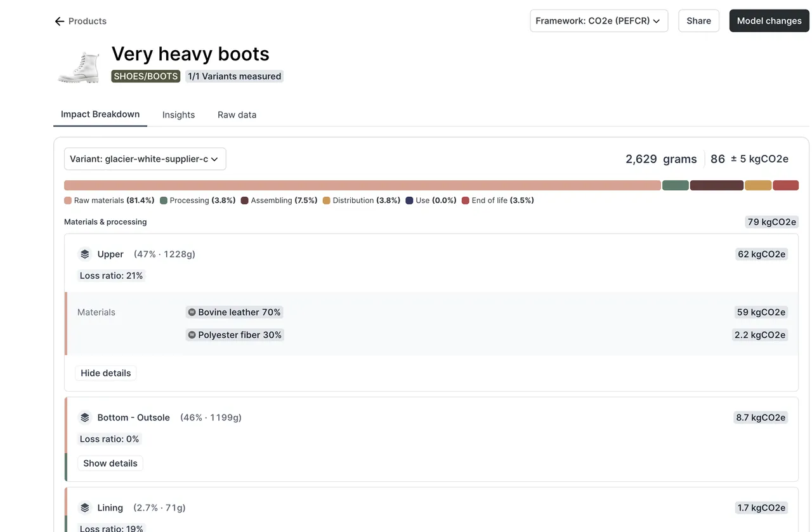The image size is (812, 532).
Task: Click the Lining component layers icon
Action: pos(85,507)
